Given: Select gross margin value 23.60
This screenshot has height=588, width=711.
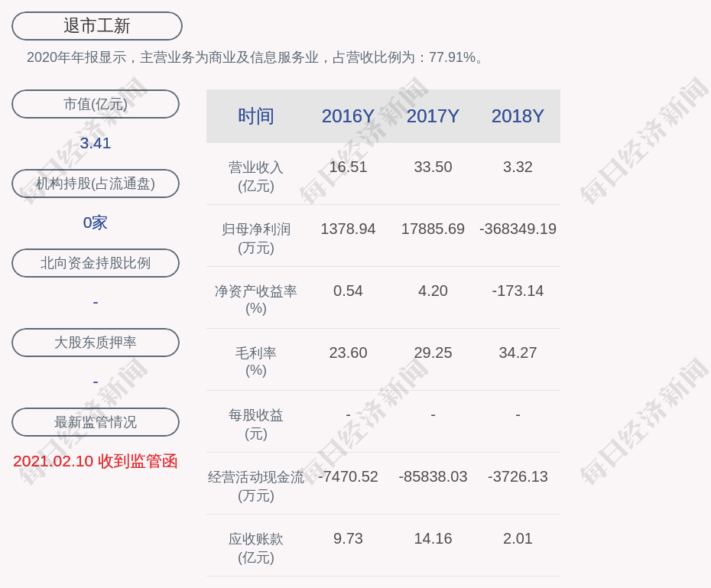Looking at the screenshot, I should click(x=348, y=352).
